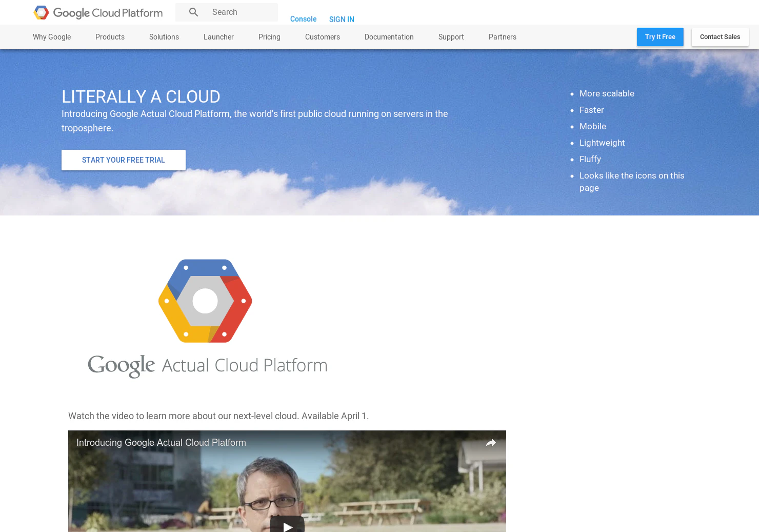The height and width of the screenshot is (532, 759).
Task: Open the Customers menu item
Action: pyautogui.click(x=323, y=37)
